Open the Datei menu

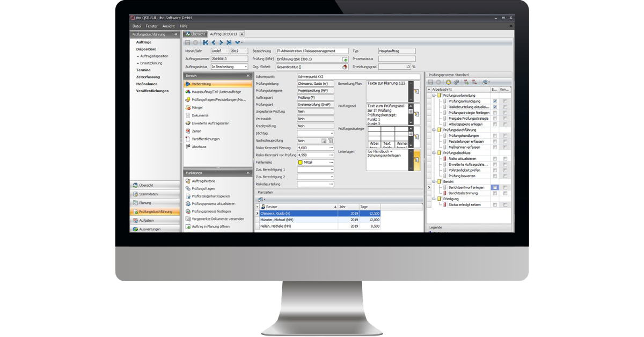[x=136, y=26]
